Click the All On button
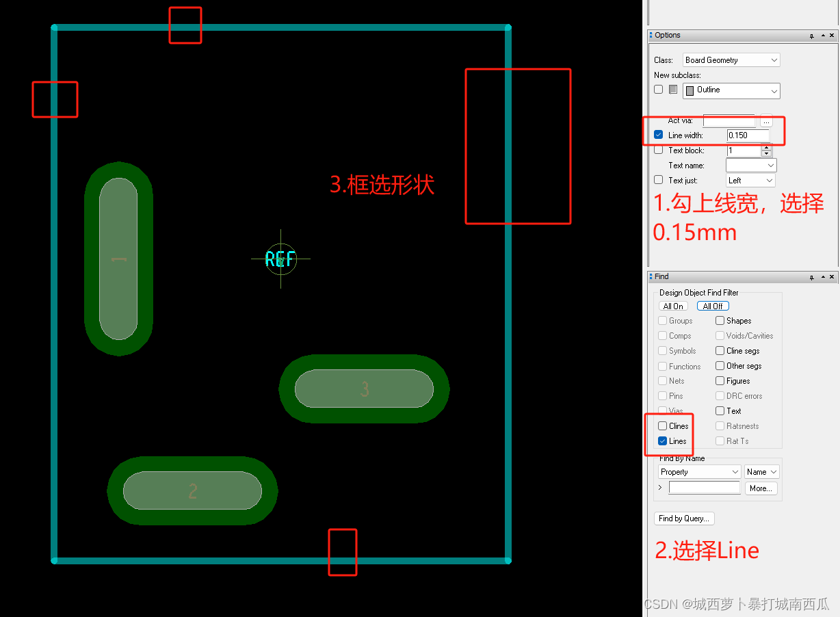Viewport: 840px width, 617px height. pos(674,306)
